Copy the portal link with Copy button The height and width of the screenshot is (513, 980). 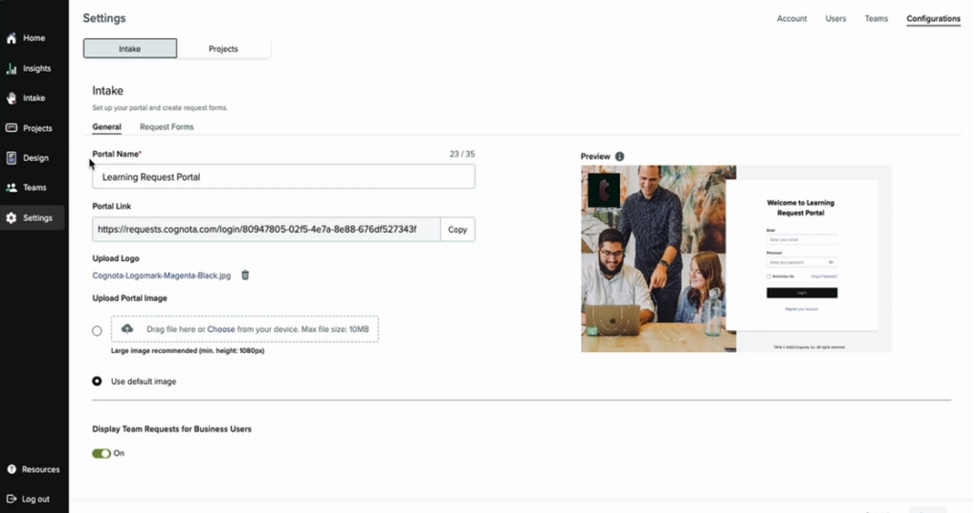click(457, 230)
